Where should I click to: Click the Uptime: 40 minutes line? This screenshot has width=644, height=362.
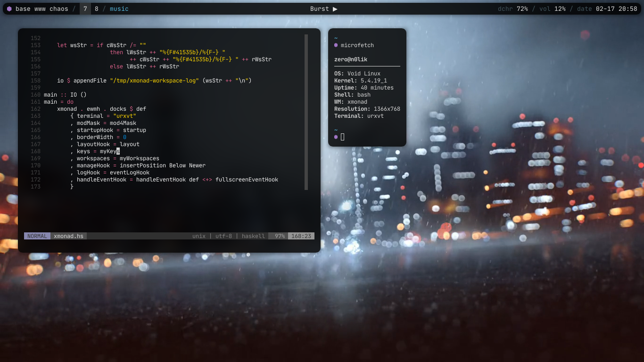(364, 88)
